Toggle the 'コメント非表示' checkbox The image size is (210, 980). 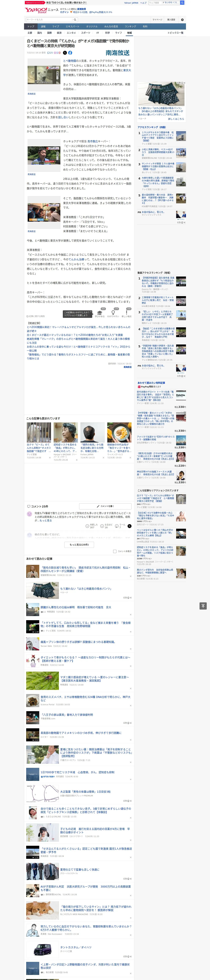coord(115,551)
